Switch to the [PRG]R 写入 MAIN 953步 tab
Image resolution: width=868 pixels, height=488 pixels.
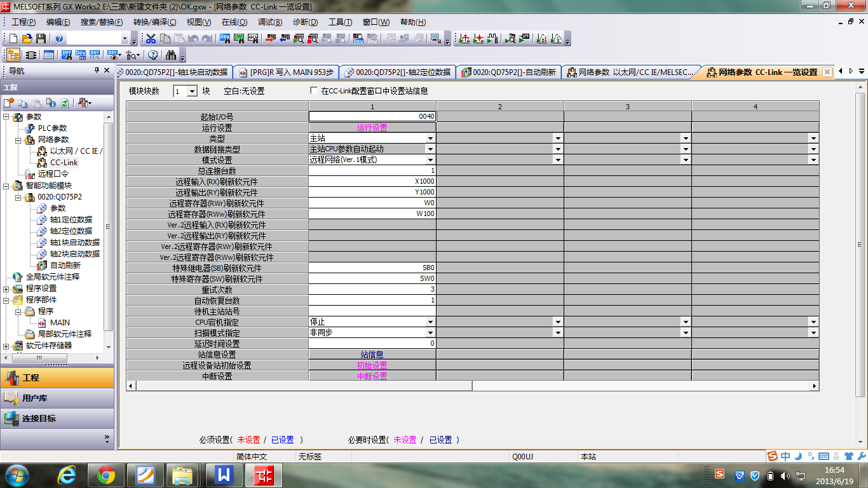tap(286, 72)
